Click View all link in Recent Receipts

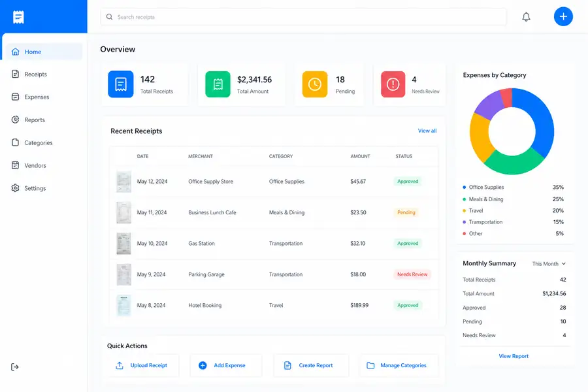[x=427, y=131]
